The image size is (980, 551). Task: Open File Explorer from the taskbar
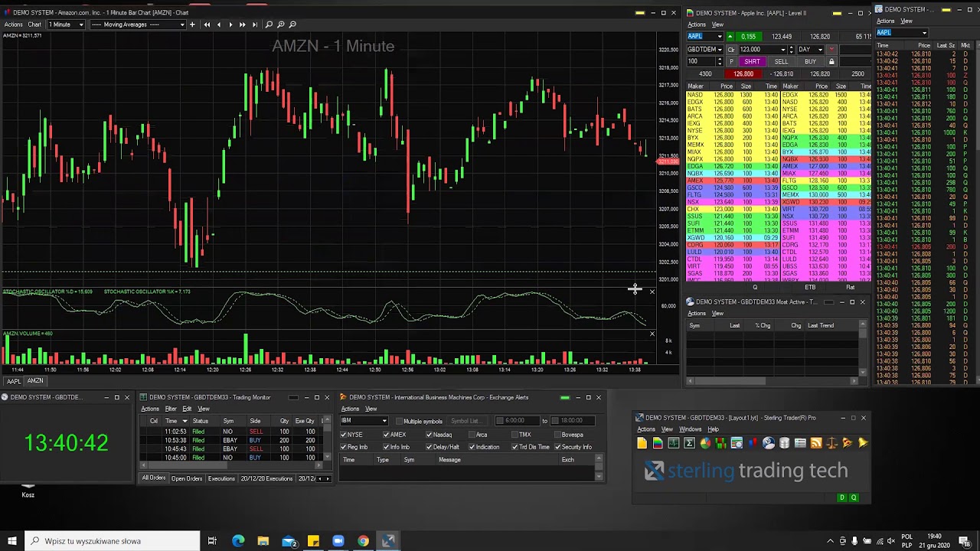click(x=263, y=541)
